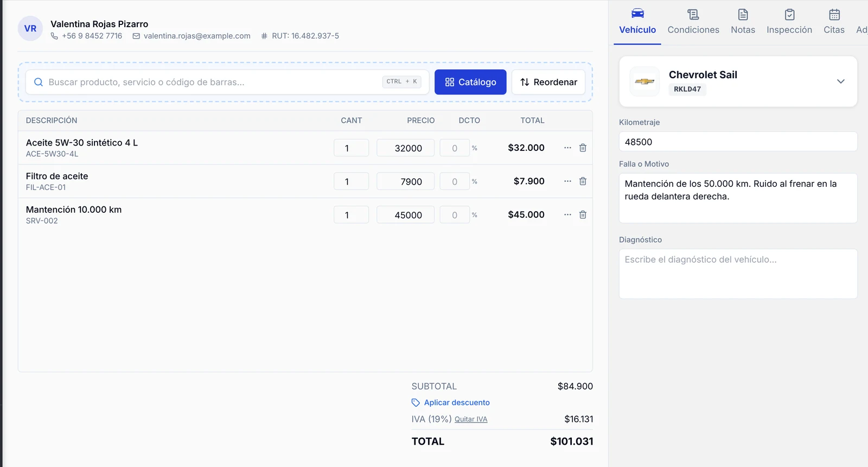Click the Diagnóstico text area
This screenshot has width=868, height=467.
[x=738, y=274]
